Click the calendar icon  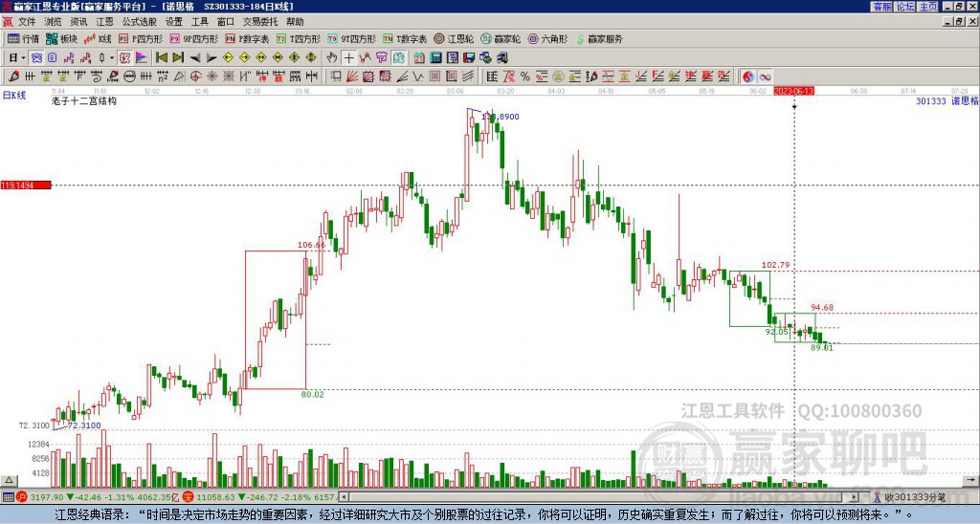point(419,57)
